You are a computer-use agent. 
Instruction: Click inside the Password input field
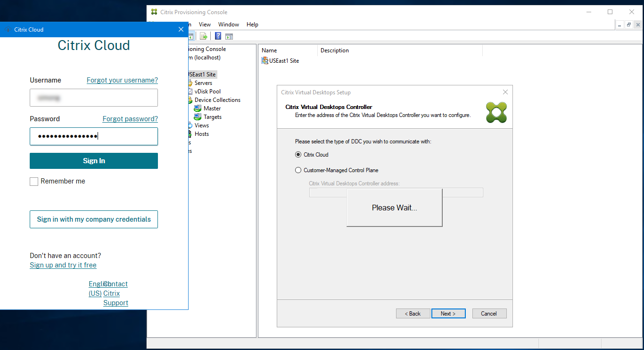(x=93, y=136)
